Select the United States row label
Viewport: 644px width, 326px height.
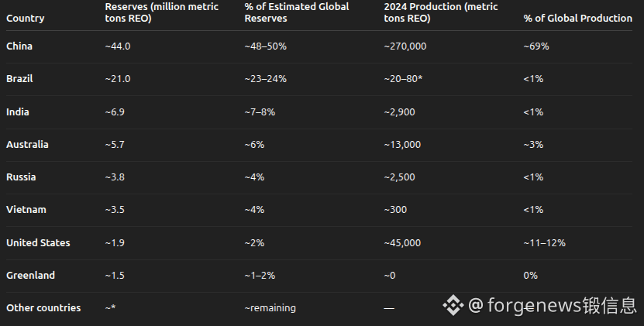[x=38, y=242]
